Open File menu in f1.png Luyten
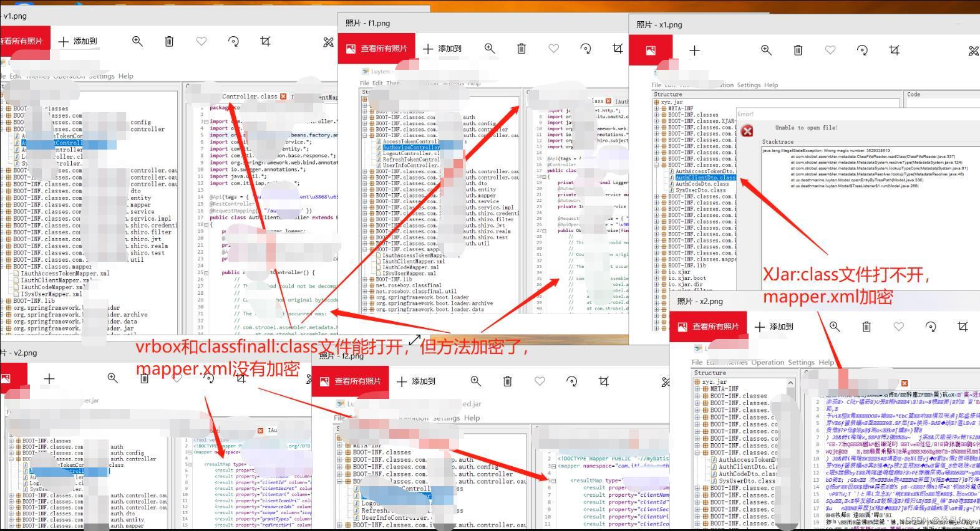 [365, 83]
